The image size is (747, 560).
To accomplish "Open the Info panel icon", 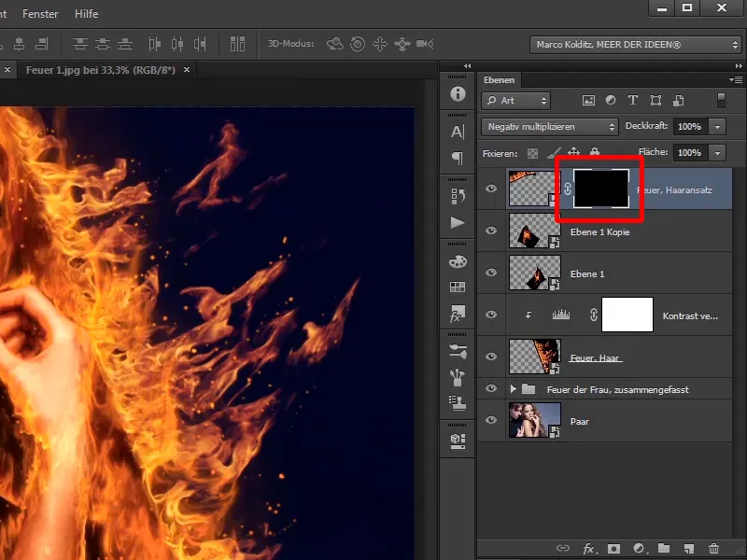I will 458,94.
